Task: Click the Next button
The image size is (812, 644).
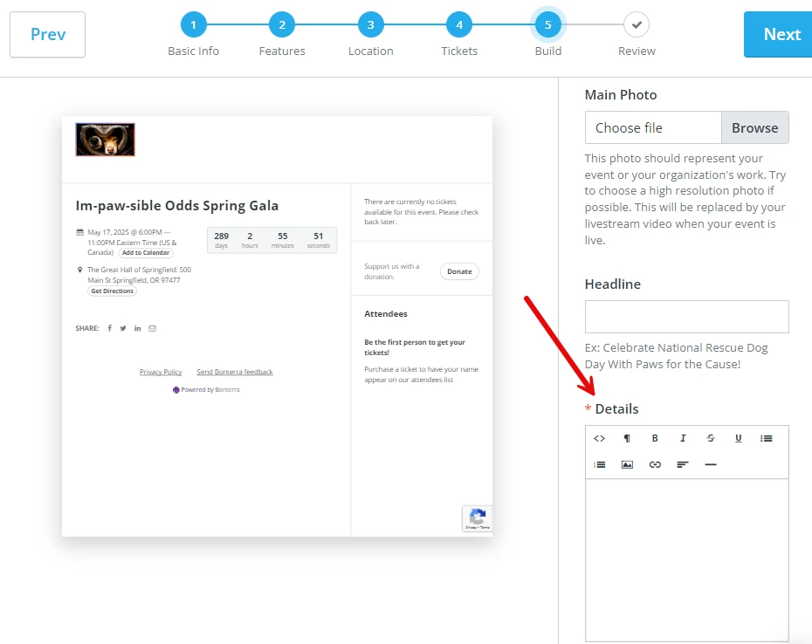Action: click(778, 35)
